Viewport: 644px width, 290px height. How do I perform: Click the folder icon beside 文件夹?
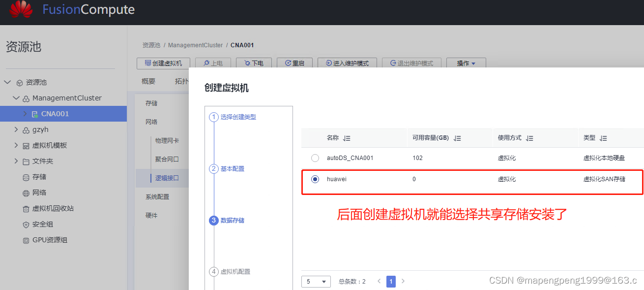click(26, 161)
